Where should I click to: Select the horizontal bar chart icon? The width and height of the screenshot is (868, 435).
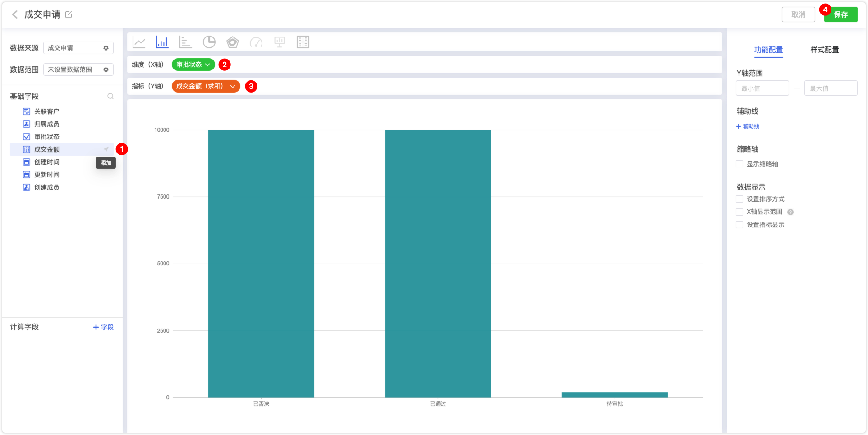pos(185,42)
